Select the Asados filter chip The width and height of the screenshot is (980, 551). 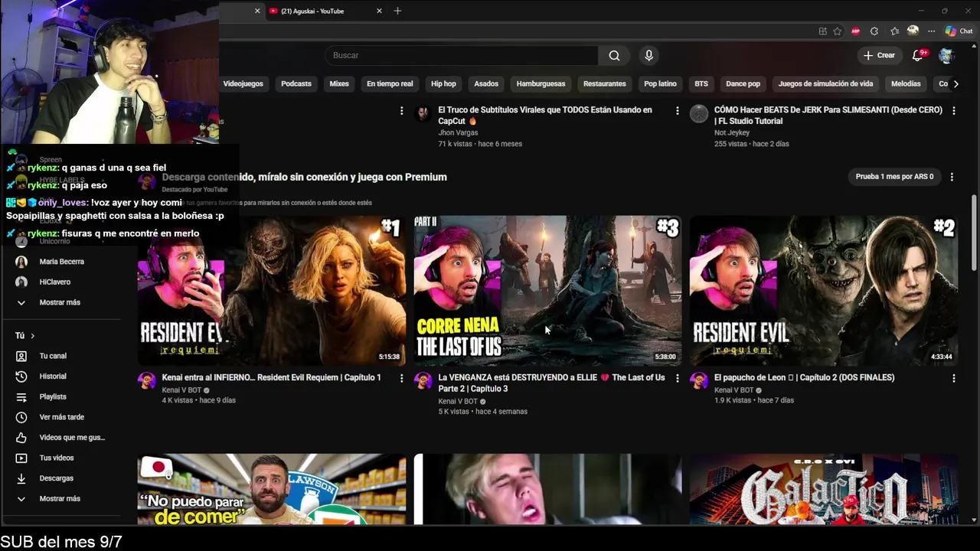tap(486, 84)
